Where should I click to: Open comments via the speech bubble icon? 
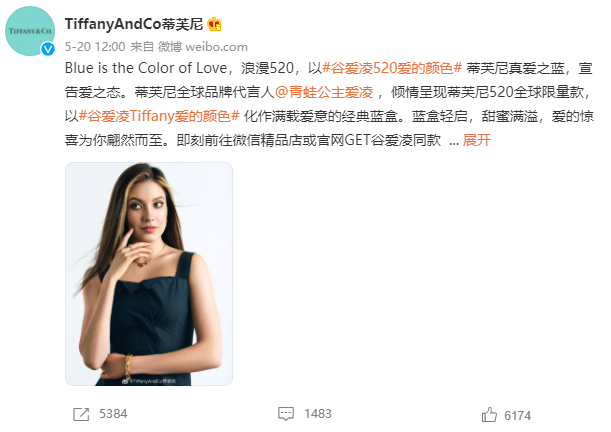286,414
